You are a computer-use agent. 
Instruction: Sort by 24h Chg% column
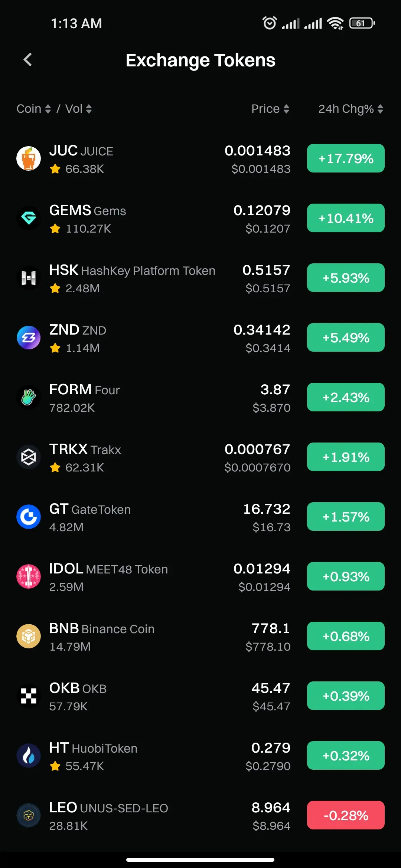(x=351, y=109)
